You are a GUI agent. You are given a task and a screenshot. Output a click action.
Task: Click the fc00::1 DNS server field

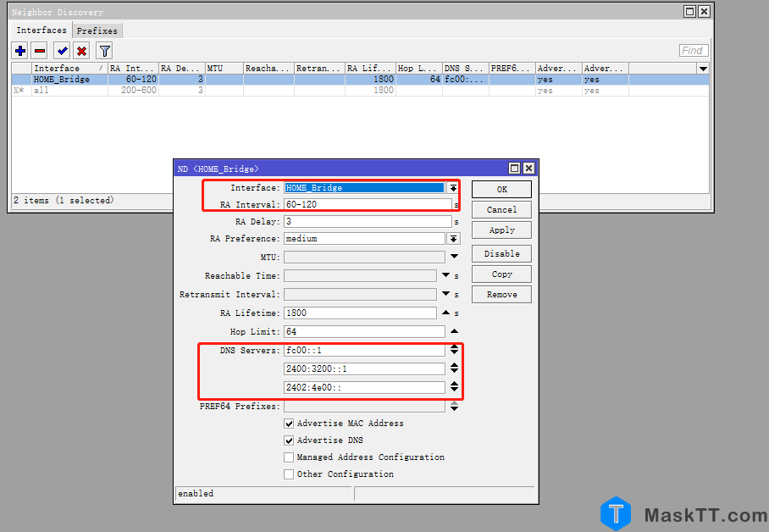[364, 351]
